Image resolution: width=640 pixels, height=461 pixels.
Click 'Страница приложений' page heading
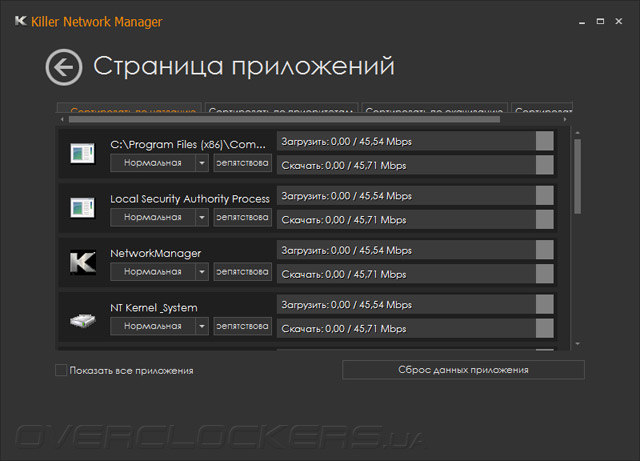[x=244, y=66]
